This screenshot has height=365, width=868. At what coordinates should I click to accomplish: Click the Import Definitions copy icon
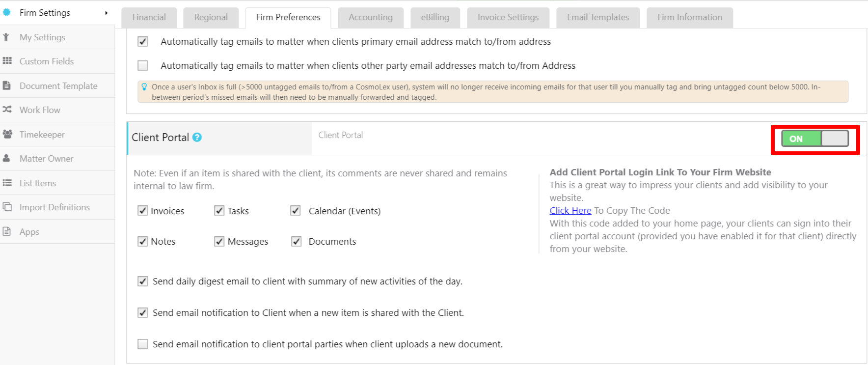[x=7, y=207]
